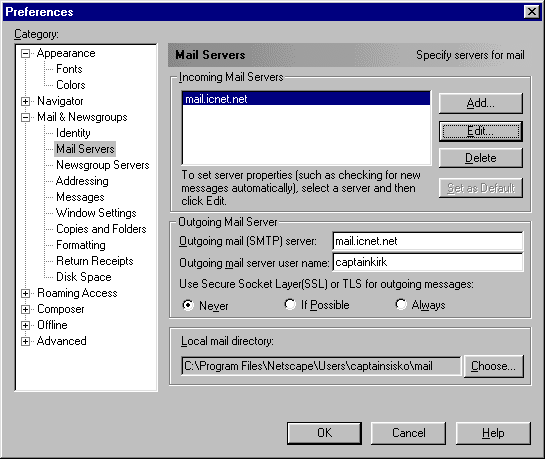Click the outgoing SMTP server field

[x=428, y=241]
